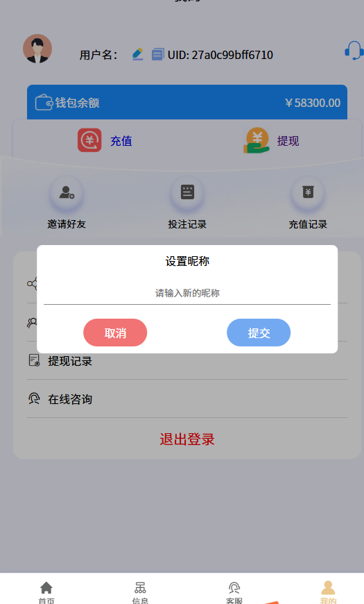Switch to the 客服 service tab
Screen dimensions: 364x604
[x=234, y=592]
